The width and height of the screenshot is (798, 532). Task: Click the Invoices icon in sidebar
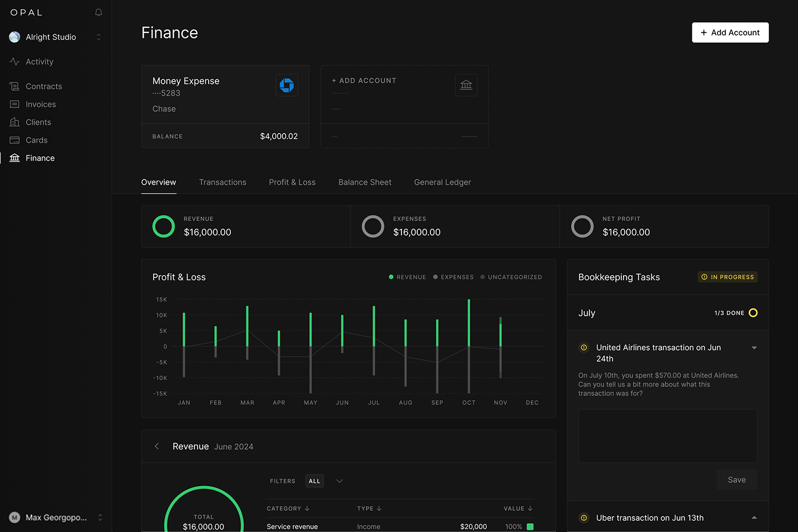[x=15, y=104]
